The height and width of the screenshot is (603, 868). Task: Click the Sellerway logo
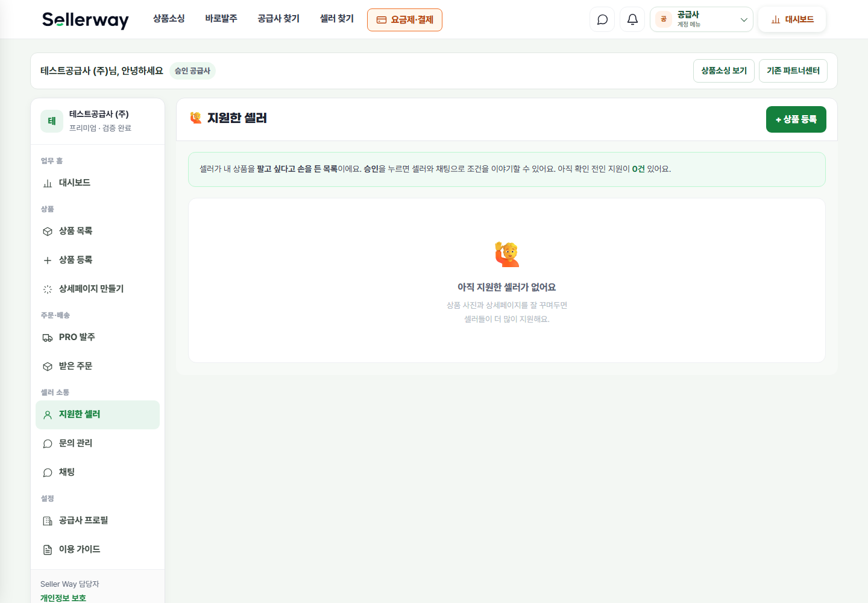click(x=86, y=20)
